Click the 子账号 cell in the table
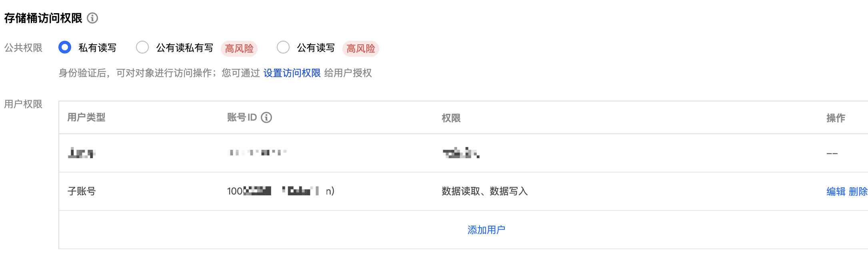Image resolution: width=868 pixels, height=258 pixels. click(82, 191)
